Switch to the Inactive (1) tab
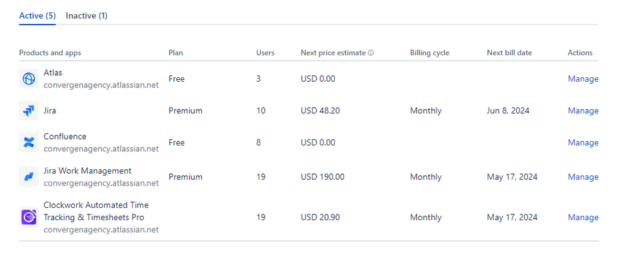This screenshot has width=644, height=273. tap(86, 15)
